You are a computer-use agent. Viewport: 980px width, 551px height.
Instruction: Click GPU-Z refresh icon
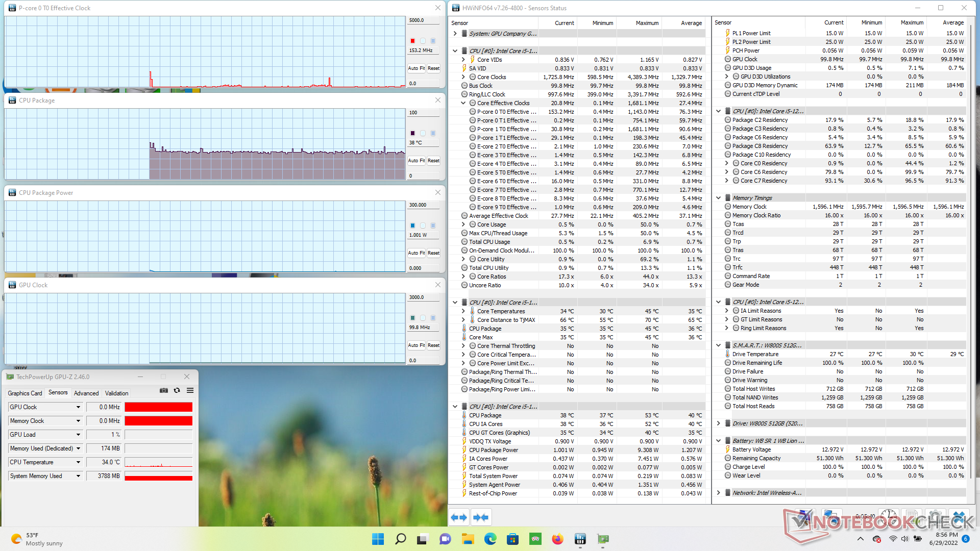pos(177,390)
